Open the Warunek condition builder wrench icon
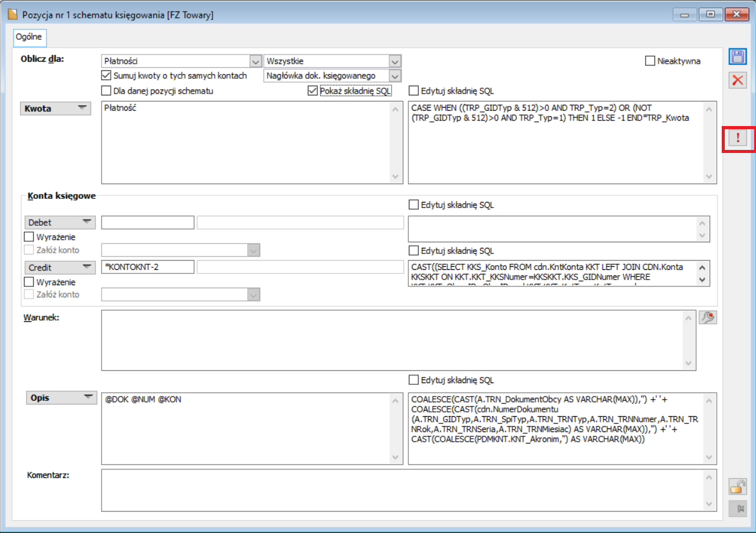 (708, 317)
